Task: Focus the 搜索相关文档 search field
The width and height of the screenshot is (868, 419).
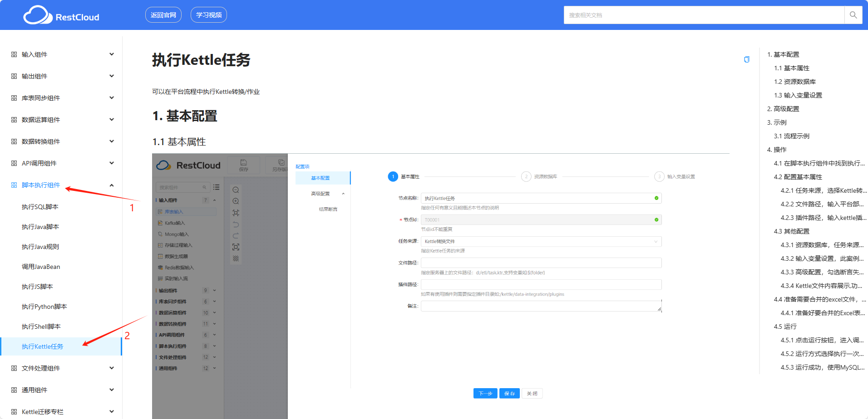Action: click(x=704, y=15)
